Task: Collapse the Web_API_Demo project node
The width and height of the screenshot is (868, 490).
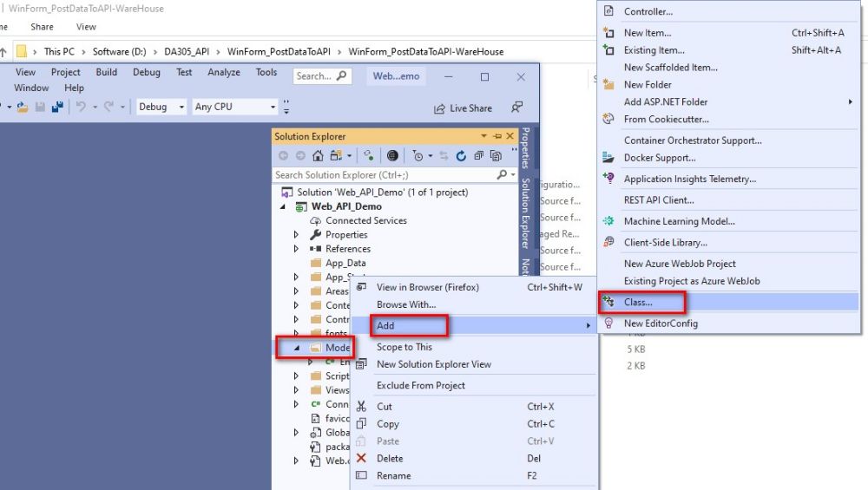Action: 283,206
